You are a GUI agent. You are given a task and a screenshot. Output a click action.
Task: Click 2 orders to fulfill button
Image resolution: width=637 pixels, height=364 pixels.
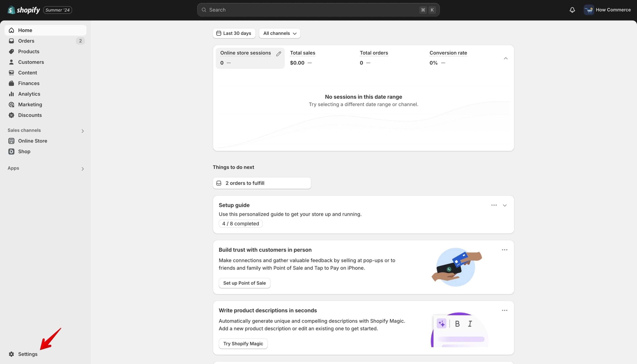click(x=262, y=183)
